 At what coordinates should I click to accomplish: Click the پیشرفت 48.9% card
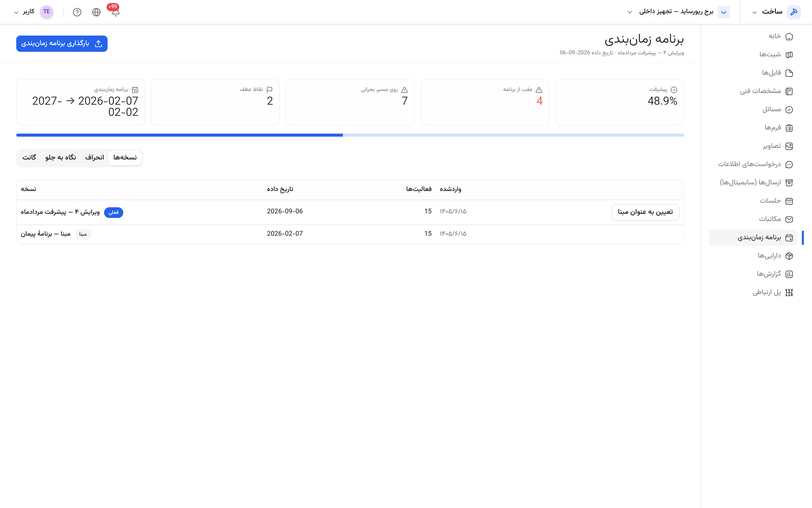(619, 102)
